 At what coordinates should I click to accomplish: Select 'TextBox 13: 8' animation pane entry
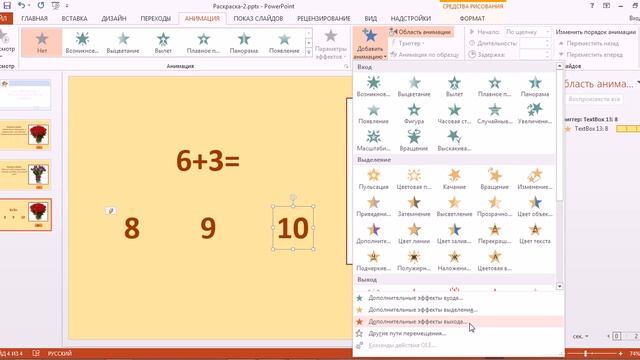(x=591, y=129)
